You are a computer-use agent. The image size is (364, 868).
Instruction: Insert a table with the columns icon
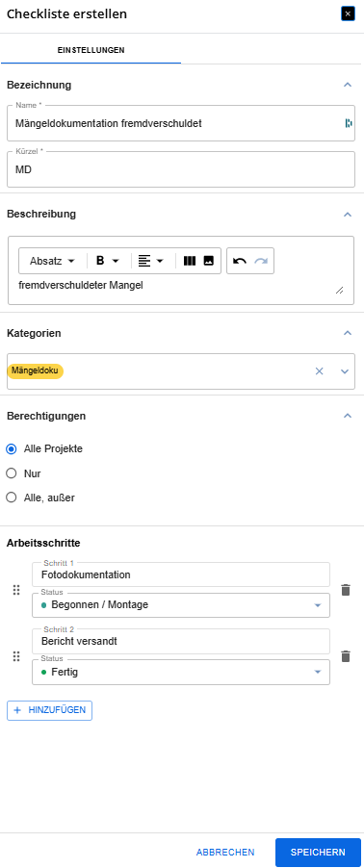190,261
